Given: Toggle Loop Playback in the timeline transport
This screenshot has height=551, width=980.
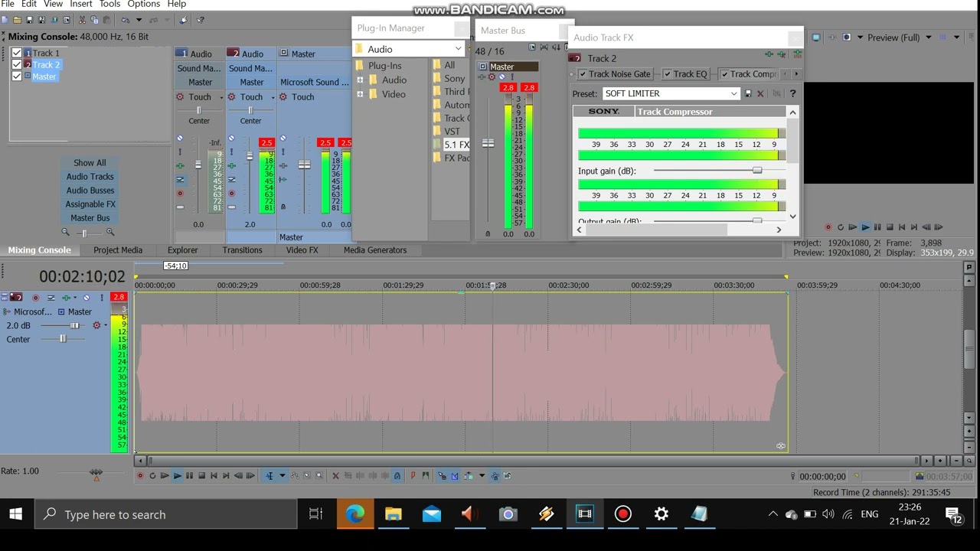Looking at the screenshot, I should point(152,476).
